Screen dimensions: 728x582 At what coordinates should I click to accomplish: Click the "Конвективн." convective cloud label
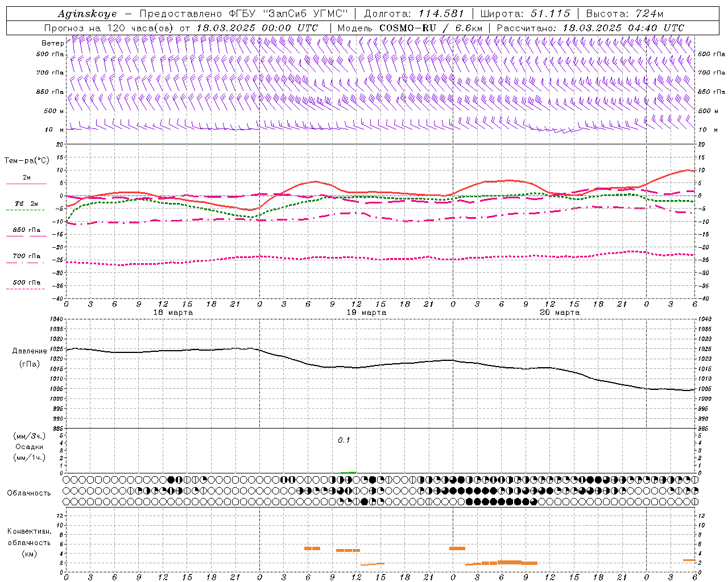click(30, 531)
